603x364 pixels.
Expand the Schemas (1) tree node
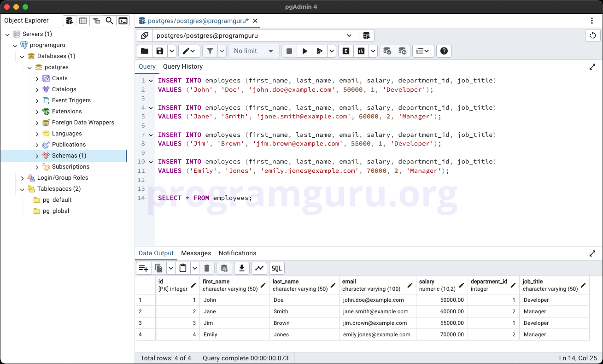[37, 156]
